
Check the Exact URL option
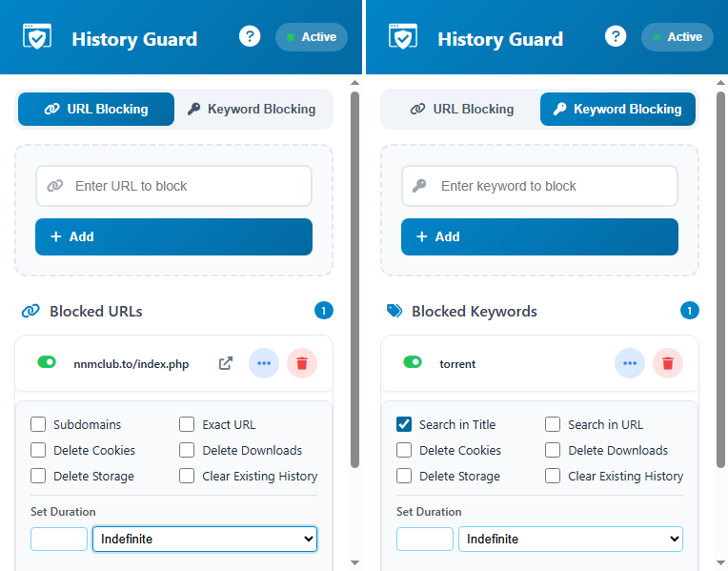click(187, 424)
